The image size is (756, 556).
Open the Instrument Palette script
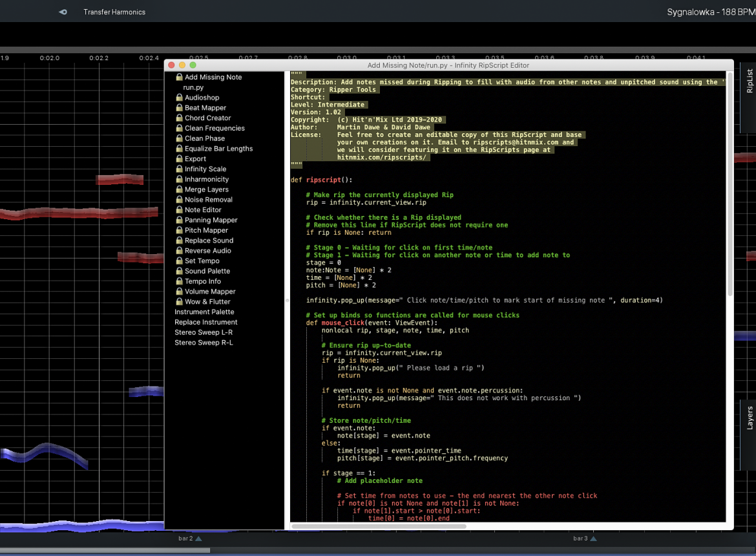pyautogui.click(x=204, y=312)
